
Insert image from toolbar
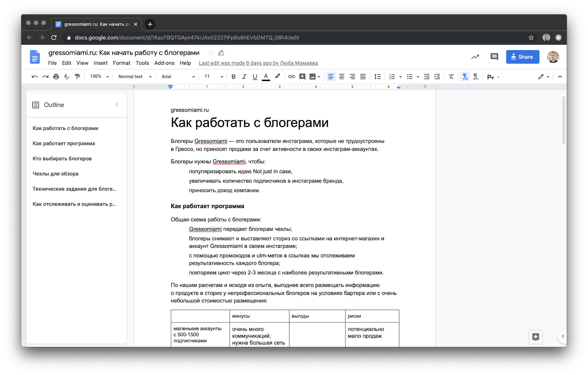(x=312, y=77)
